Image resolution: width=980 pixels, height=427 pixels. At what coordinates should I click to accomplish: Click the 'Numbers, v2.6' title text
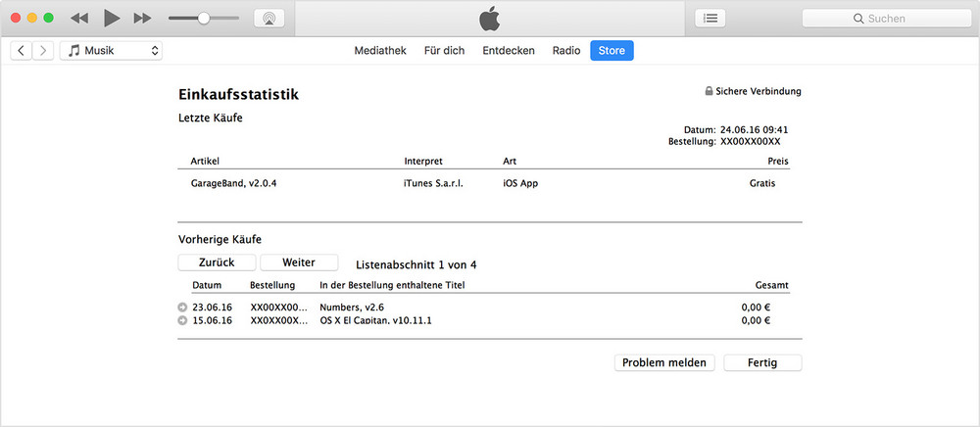350,308
